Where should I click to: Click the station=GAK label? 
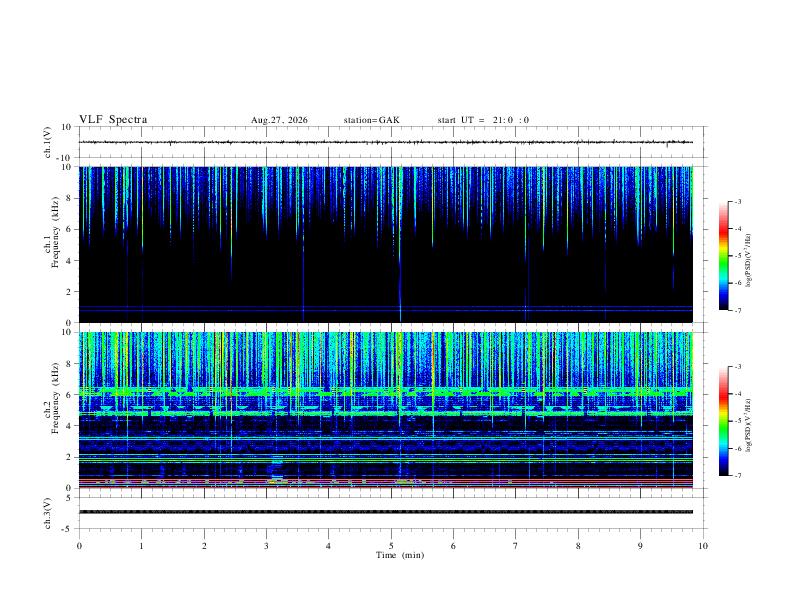(x=371, y=120)
